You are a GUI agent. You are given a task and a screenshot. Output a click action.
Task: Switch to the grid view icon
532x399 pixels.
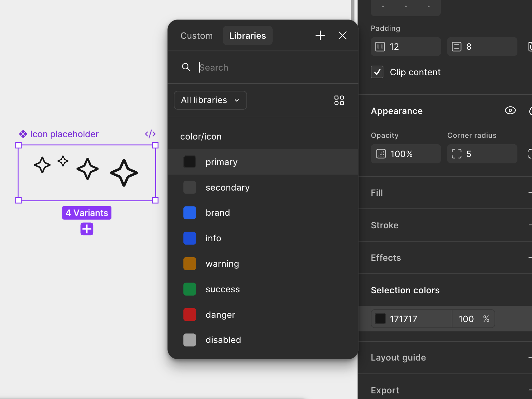tap(339, 100)
